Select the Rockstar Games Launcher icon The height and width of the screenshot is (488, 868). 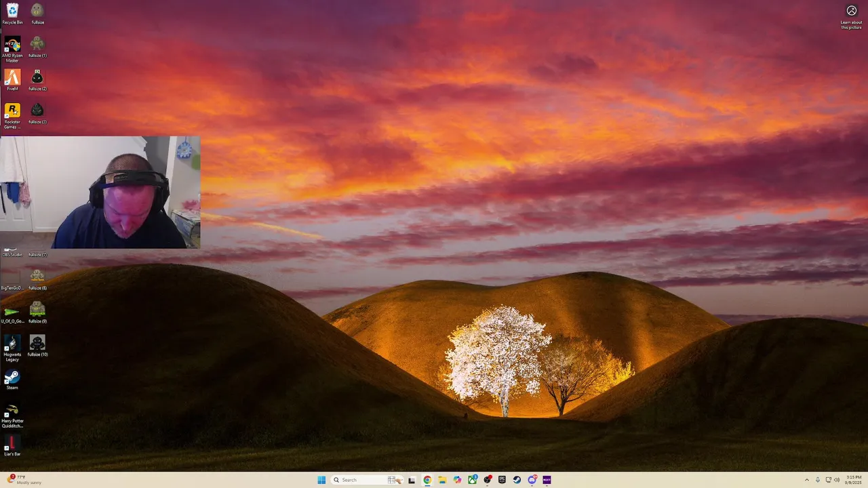tap(12, 116)
